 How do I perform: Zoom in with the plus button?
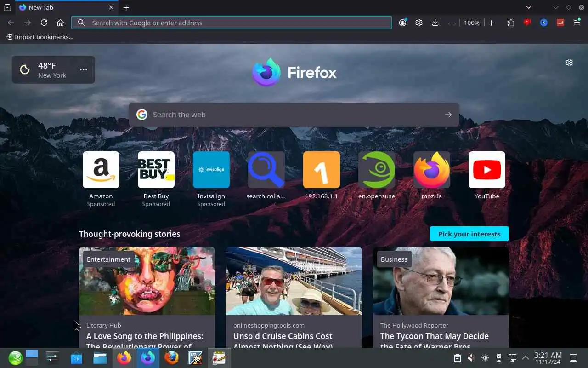click(x=491, y=23)
